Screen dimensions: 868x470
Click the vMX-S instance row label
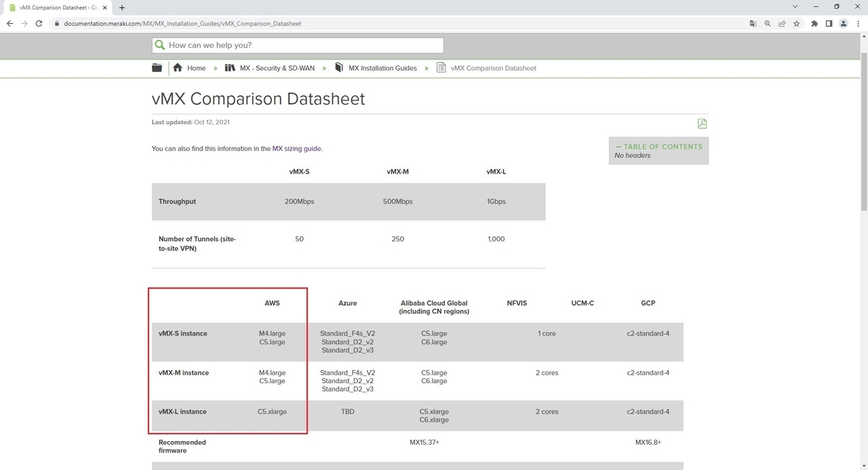[x=183, y=334]
